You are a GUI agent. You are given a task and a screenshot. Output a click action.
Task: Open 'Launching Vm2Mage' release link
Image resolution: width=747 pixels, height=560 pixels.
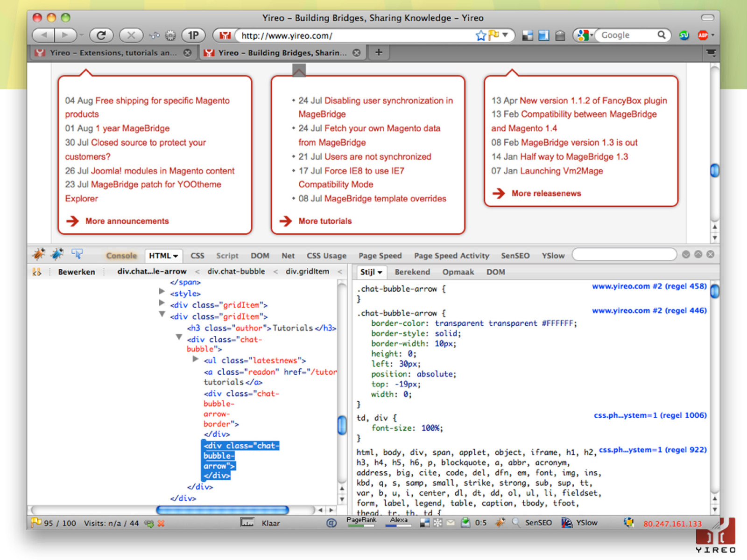(562, 171)
